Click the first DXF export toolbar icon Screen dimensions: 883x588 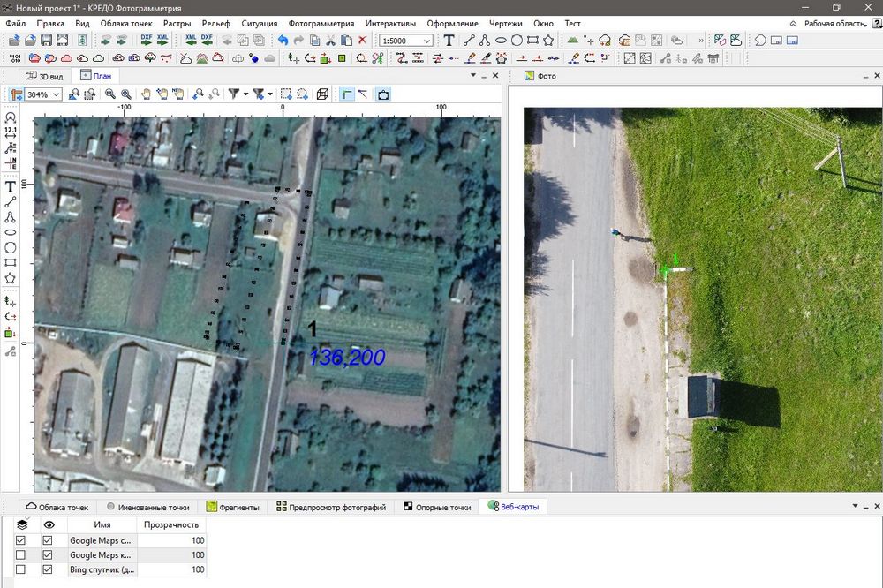[x=147, y=41]
